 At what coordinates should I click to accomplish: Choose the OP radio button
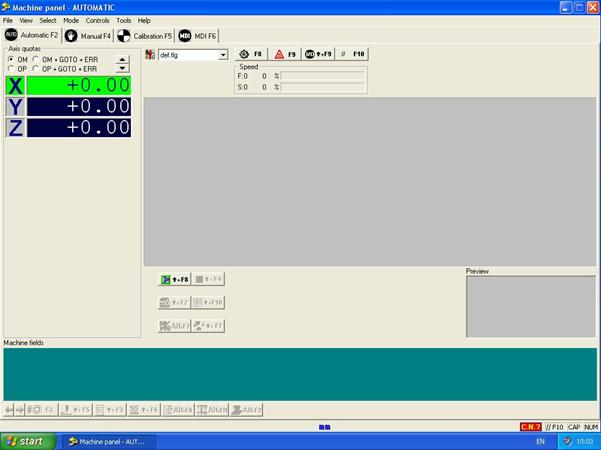tap(11, 69)
